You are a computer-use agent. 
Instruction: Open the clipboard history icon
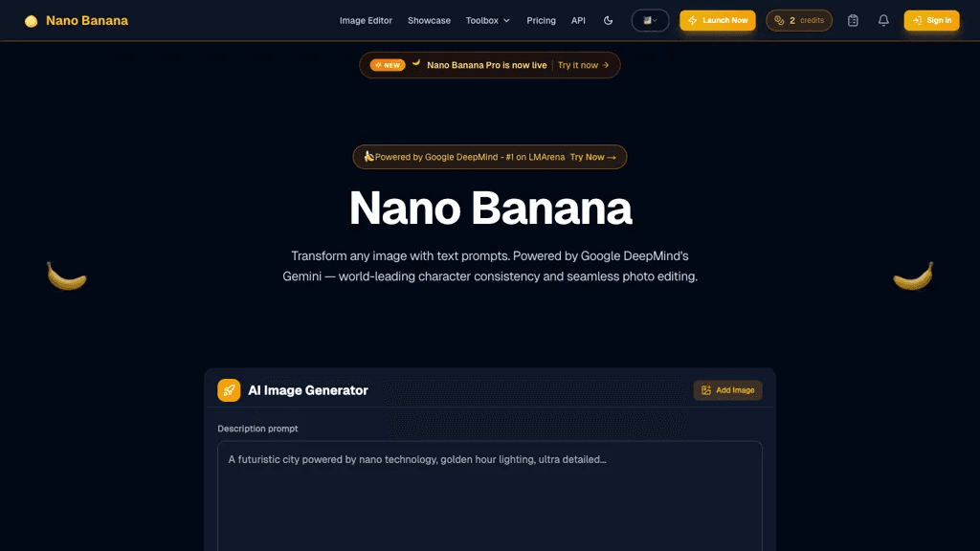(853, 21)
